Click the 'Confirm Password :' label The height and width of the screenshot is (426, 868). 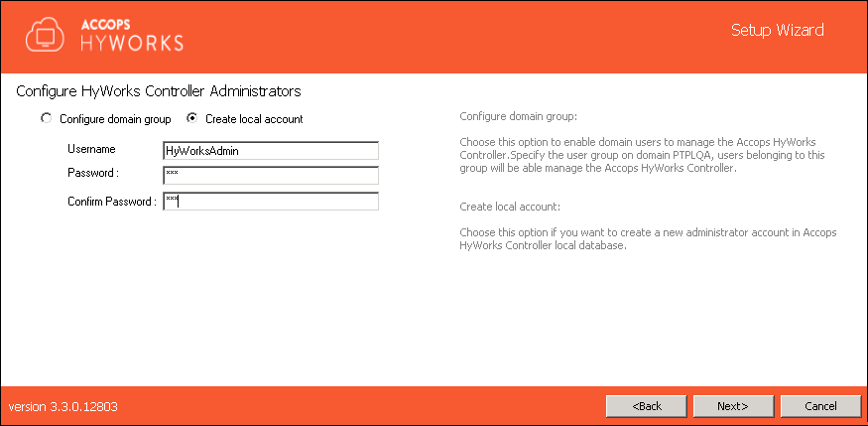(x=112, y=202)
